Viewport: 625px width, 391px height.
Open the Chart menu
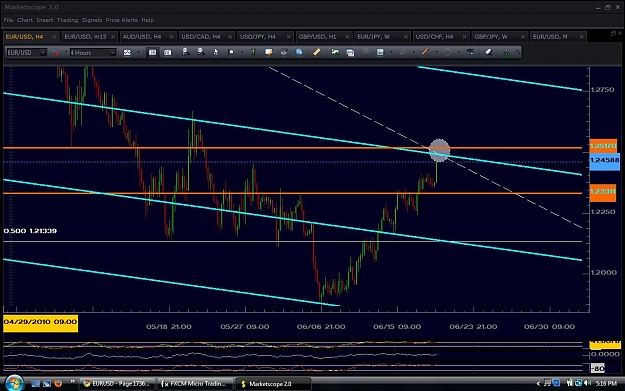coord(25,20)
